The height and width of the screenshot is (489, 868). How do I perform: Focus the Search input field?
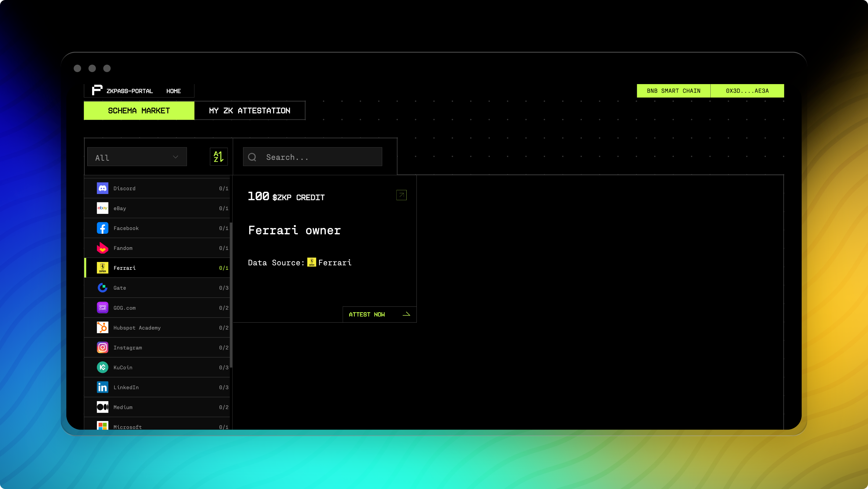click(x=312, y=157)
